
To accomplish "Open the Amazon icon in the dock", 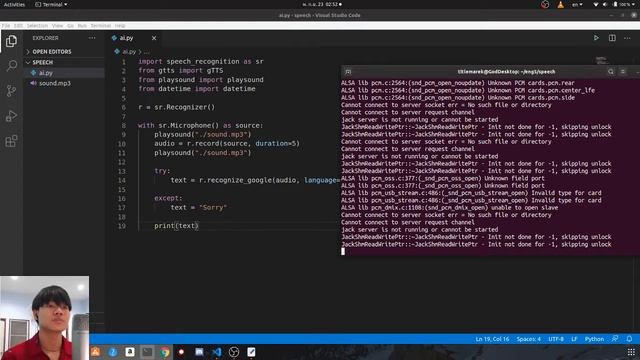I will click(130, 352).
